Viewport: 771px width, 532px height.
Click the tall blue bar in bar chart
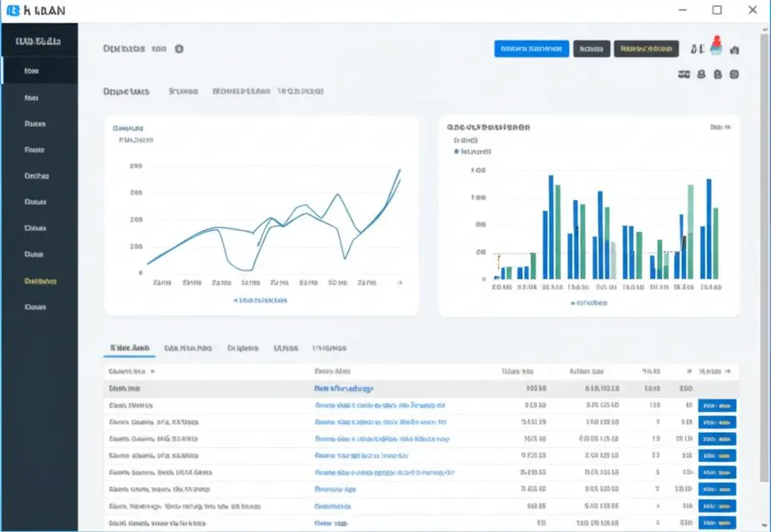click(x=552, y=227)
